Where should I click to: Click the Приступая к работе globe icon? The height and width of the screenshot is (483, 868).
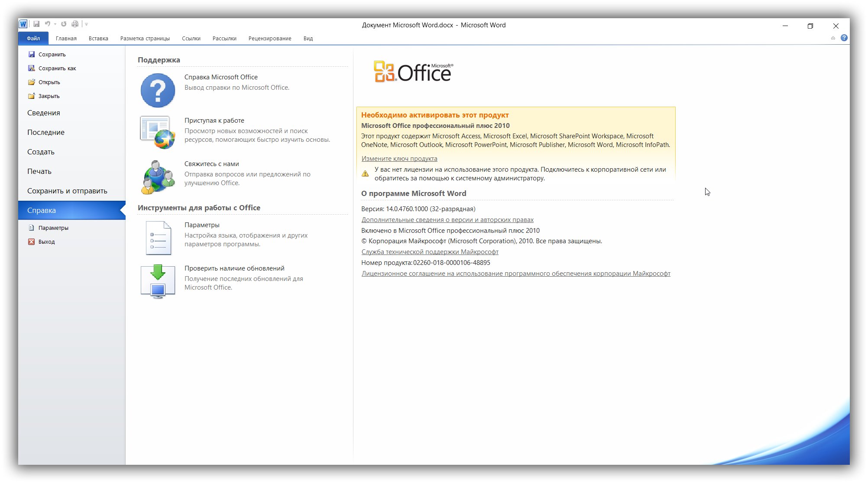click(158, 132)
